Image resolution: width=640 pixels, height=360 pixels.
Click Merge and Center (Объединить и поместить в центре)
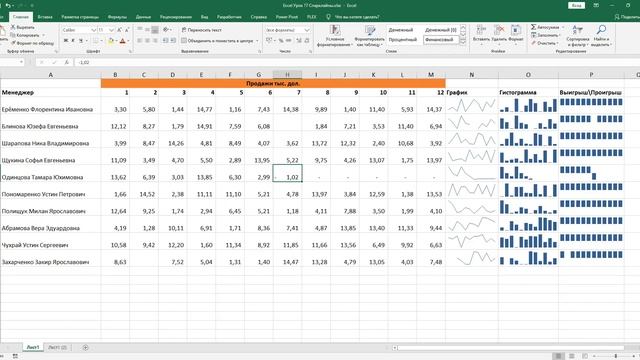tap(218, 40)
